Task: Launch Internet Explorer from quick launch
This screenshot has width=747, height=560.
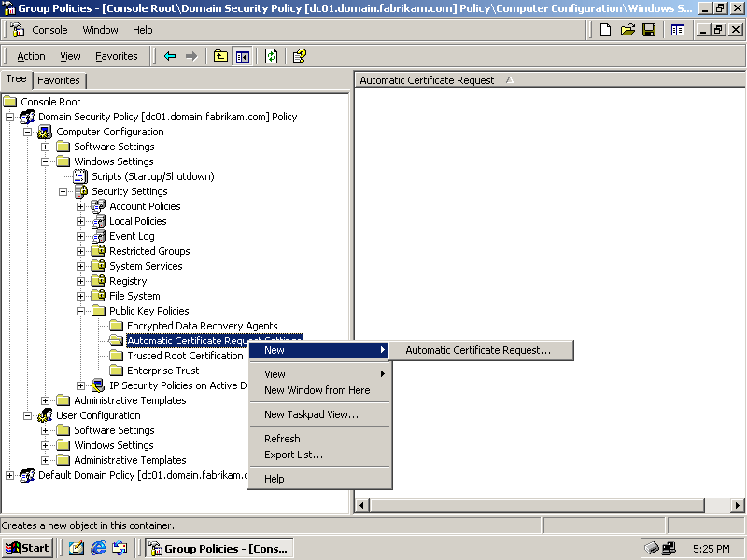Action: [x=98, y=548]
